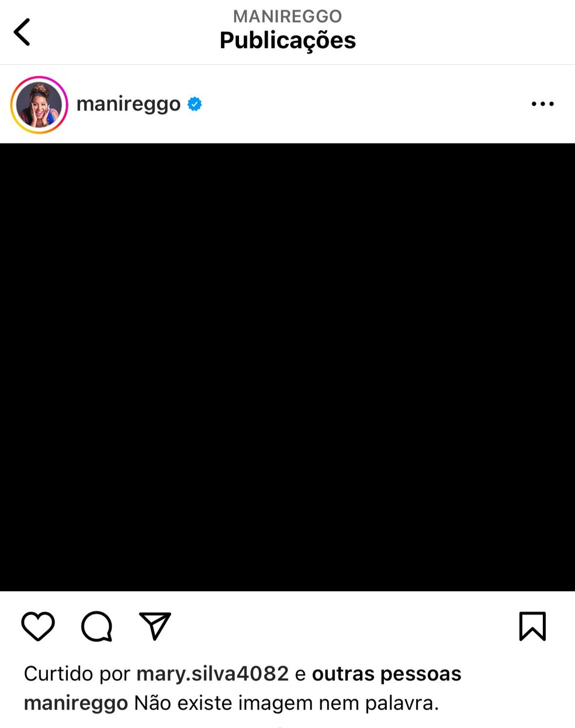
Task: Open the three-dot post options menu
Action: (x=542, y=104)
